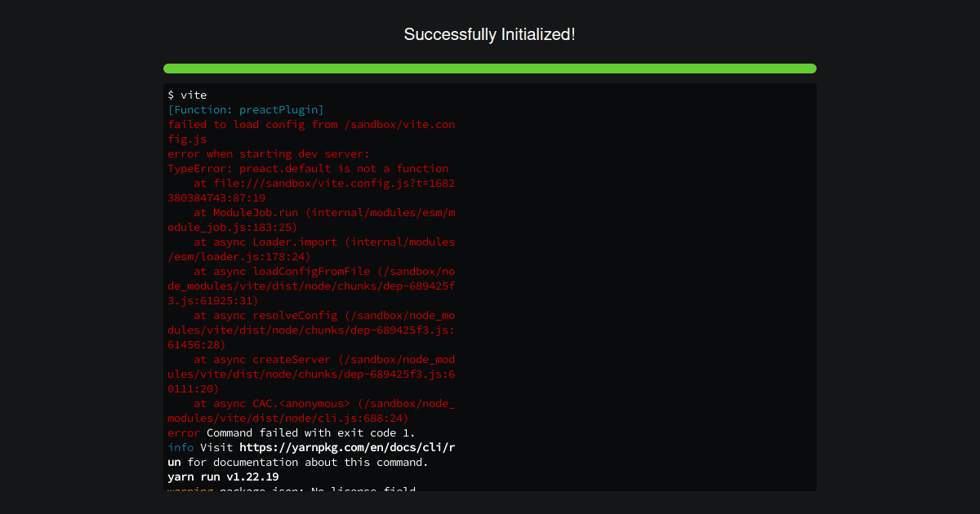Click the green initialization progress bar

pyautogui.click(x=489, y=69)
